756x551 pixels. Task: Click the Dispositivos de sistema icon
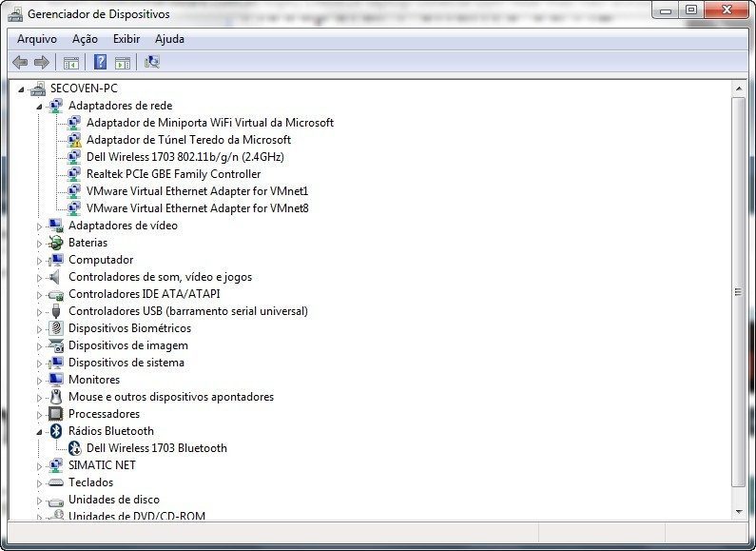pos(56,363)
